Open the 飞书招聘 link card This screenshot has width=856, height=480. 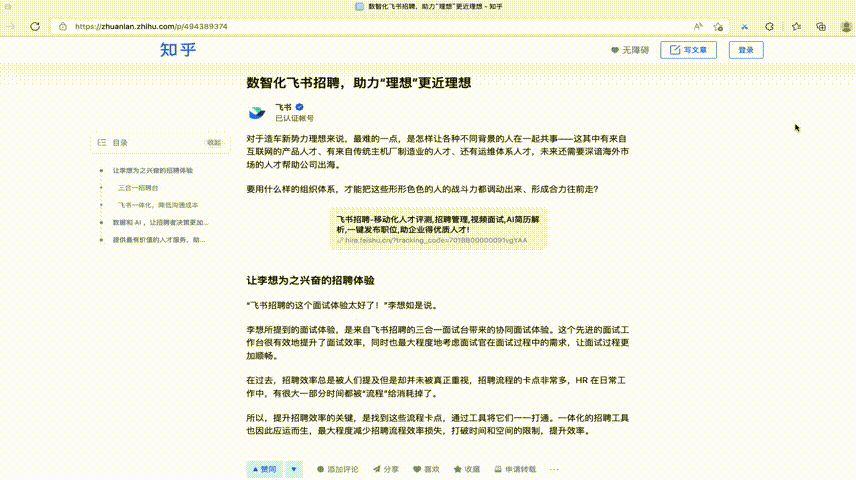click(x=438, y=229)
